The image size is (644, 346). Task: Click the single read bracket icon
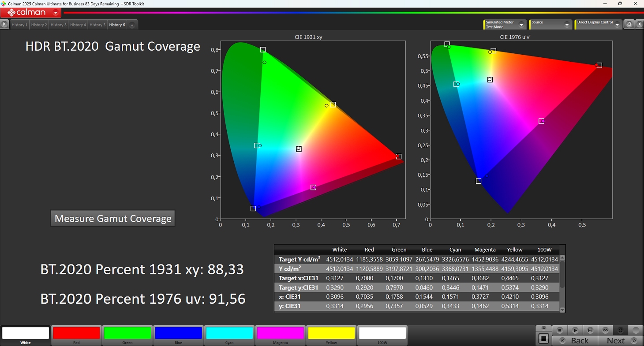click(590, 330)
